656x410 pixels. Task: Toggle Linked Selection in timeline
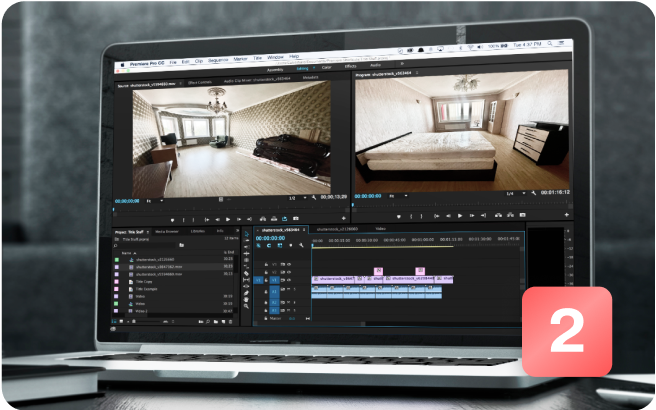point(279,246)
